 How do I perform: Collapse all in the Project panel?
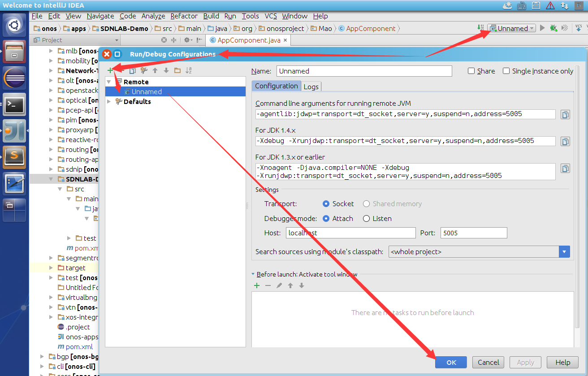coord(173,40)
